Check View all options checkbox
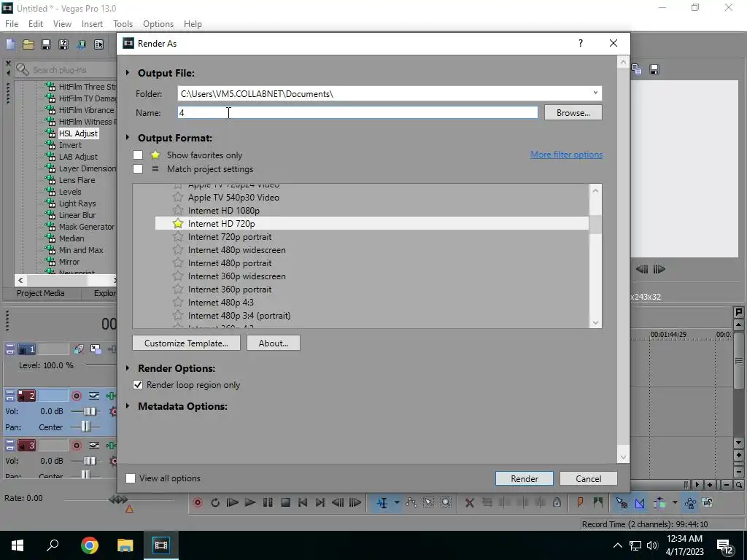The image size is (747, 560). coord(130,478)
